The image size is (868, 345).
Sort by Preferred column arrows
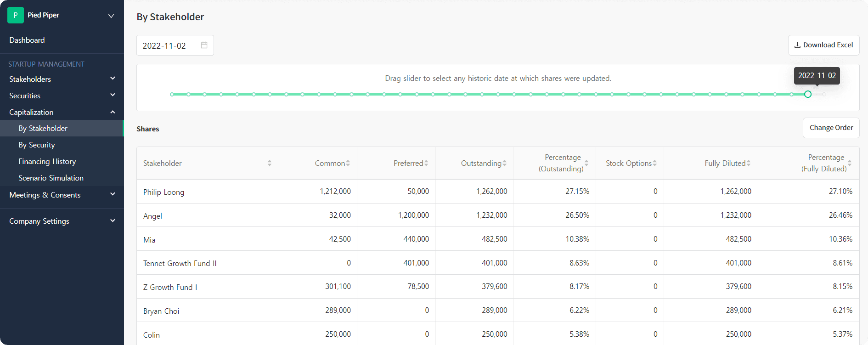tap(426, 163)
